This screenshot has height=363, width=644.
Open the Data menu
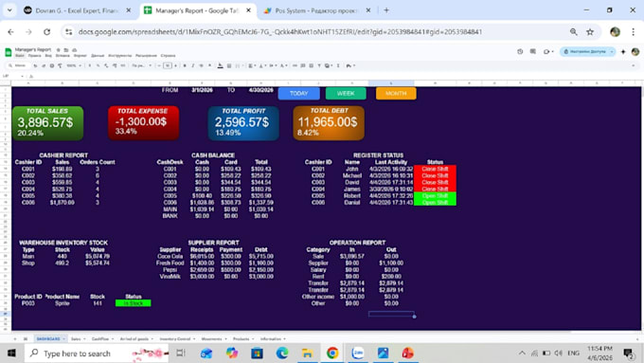coord(98,56)
